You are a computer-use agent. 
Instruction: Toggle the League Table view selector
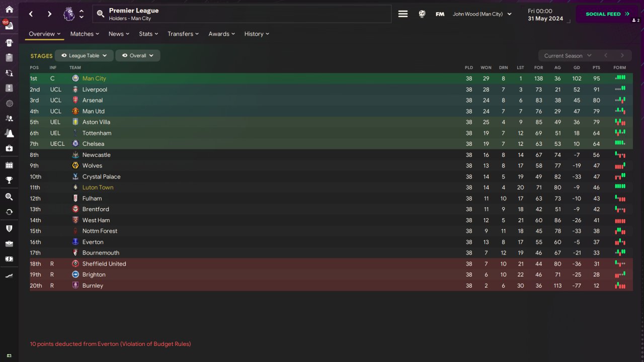click(84, 56)
